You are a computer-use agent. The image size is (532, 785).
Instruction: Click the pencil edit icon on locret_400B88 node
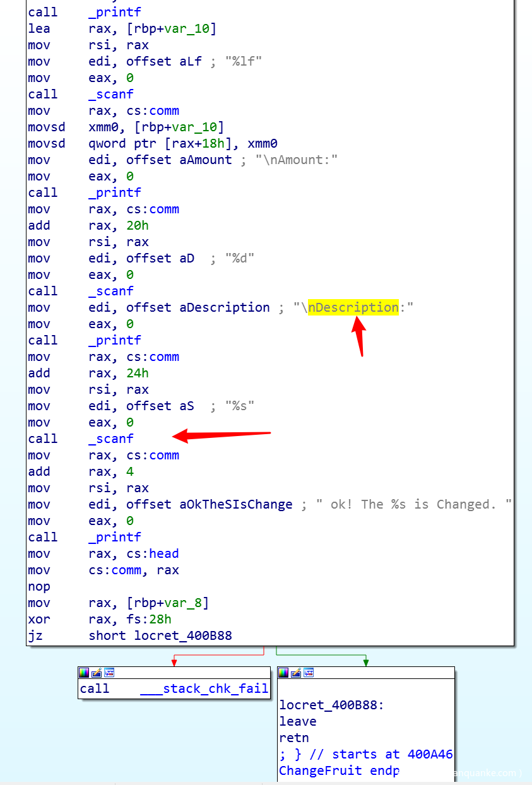click(296, 673)
